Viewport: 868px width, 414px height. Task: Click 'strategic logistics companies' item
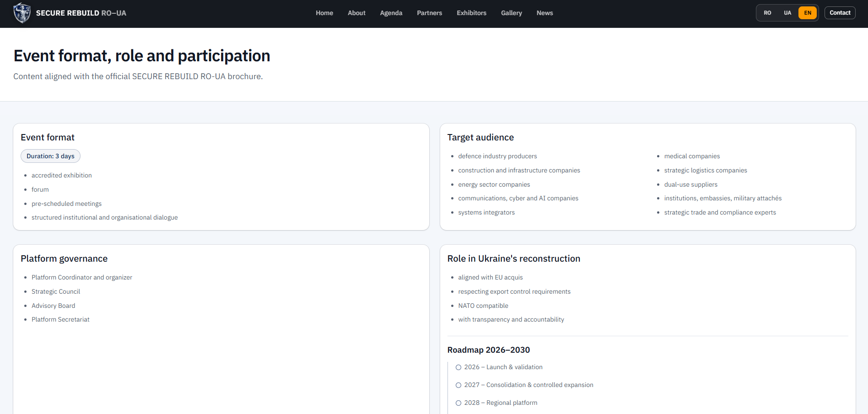pyautogui.click(x=706, y=170)
